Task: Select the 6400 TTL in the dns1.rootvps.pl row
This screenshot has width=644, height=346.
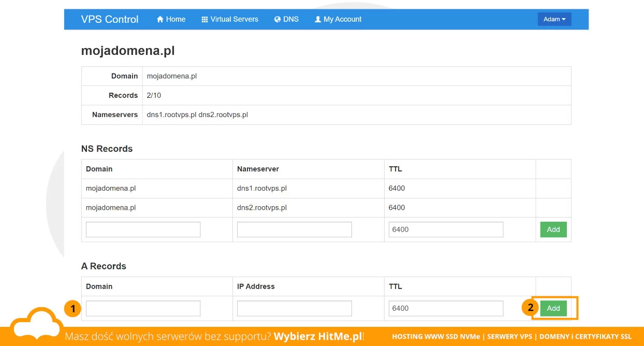Action: click(x=397, y=188)
